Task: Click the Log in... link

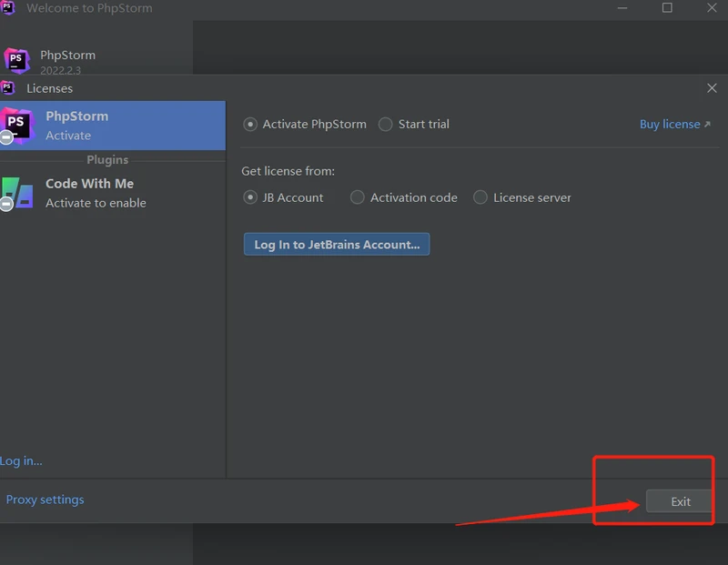Action: [x=21, y=461]
